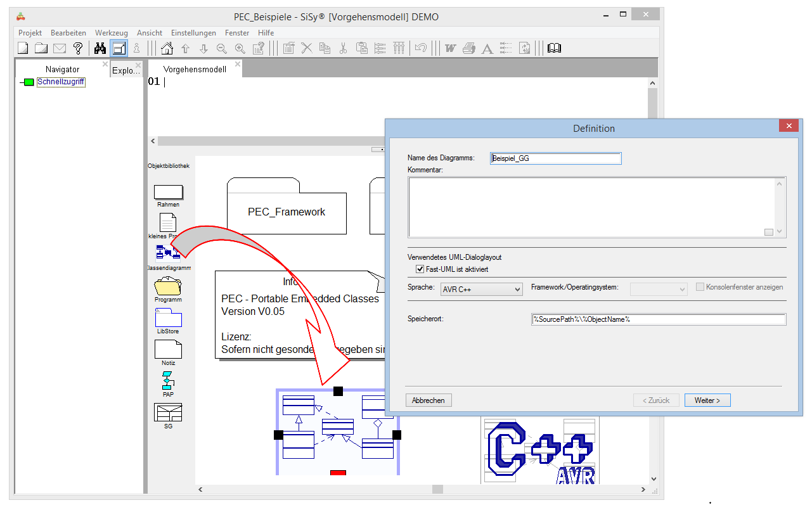The image size is (812, 512).
Task: Click the zoom in magnifier icon
Action: point(240,48)
